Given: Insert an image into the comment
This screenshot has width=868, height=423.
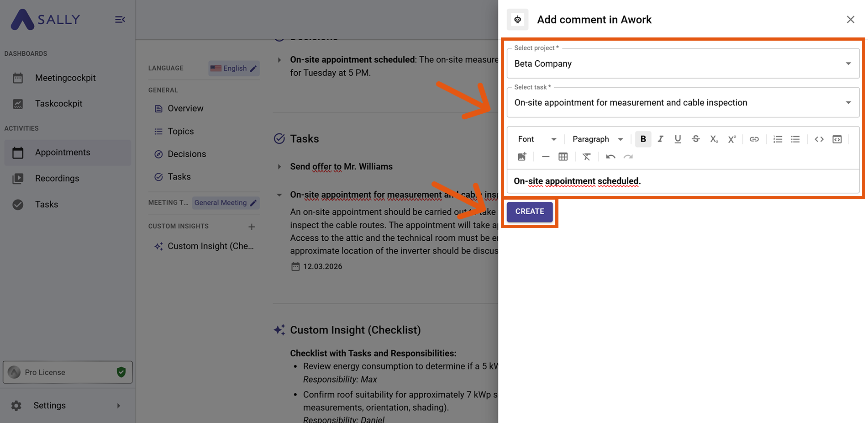Looking at the screenshot, I should pos(522,157).
